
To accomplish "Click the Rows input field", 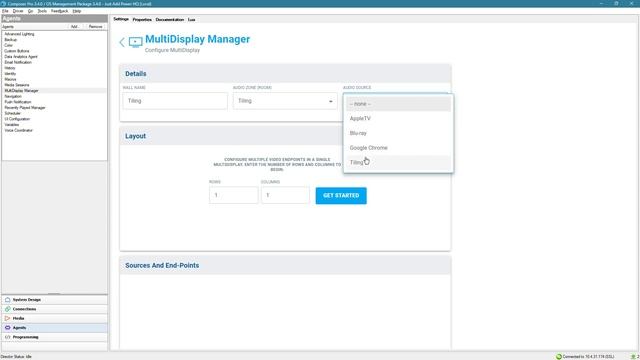I will click(233, 195).
